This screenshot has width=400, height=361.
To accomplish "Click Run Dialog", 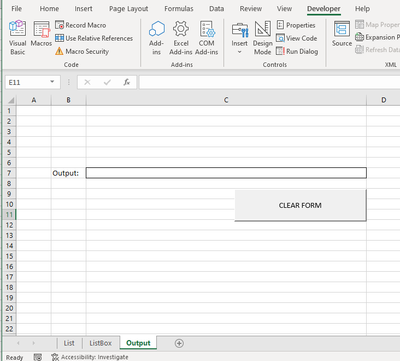I will [x=297, y=51].
